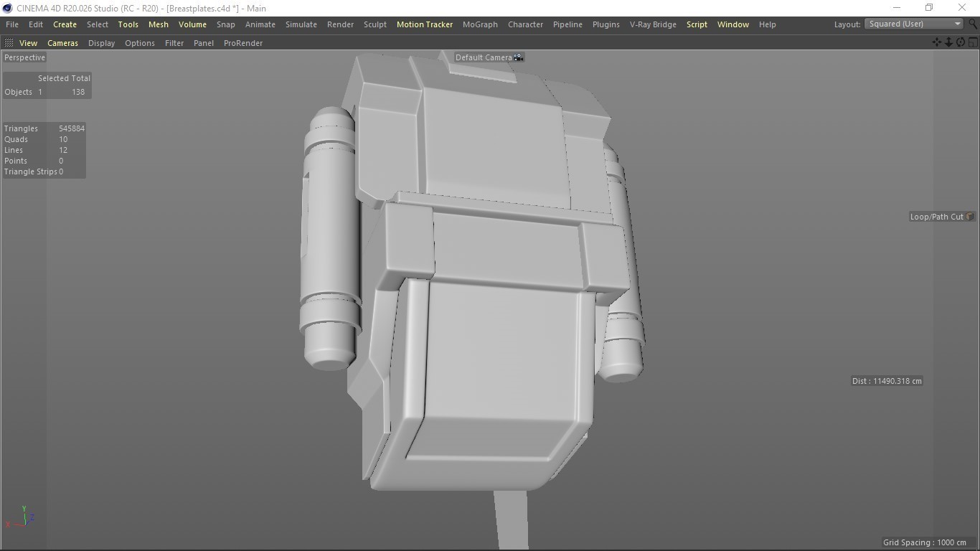980x551 pixels.
Task: Click the Loop/Path Cut tool icon
Action: tap(970, 217)
